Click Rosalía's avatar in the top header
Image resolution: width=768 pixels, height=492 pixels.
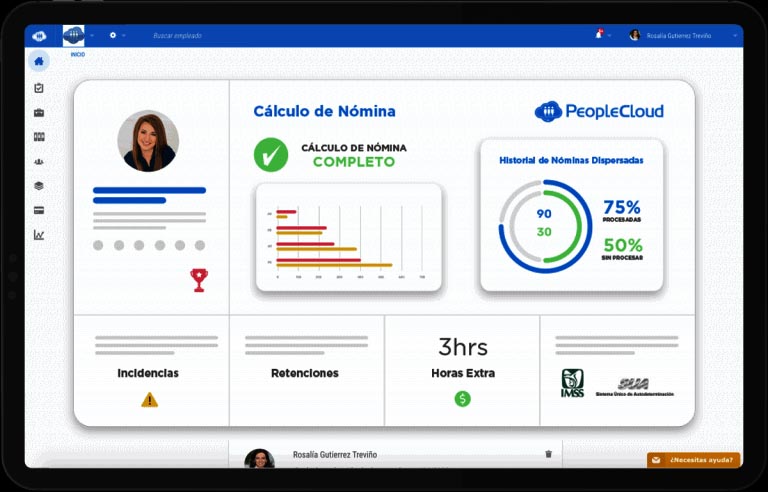coord(635,35)
